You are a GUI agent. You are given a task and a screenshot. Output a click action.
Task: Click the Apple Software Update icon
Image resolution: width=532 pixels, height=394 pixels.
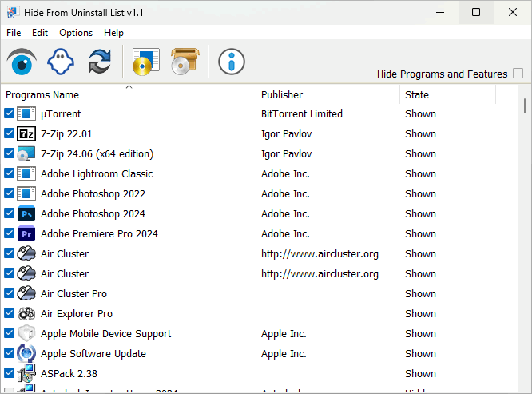point(26,353)
